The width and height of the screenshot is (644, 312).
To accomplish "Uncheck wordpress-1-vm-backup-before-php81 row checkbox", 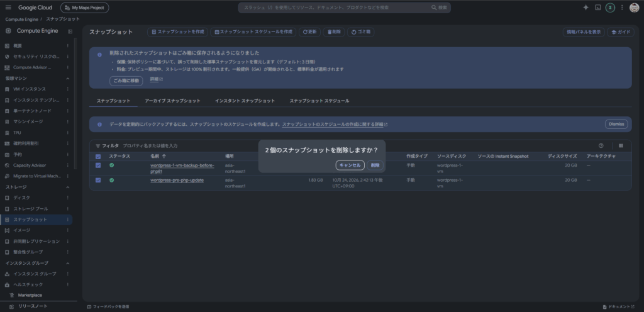I will 97,165.
